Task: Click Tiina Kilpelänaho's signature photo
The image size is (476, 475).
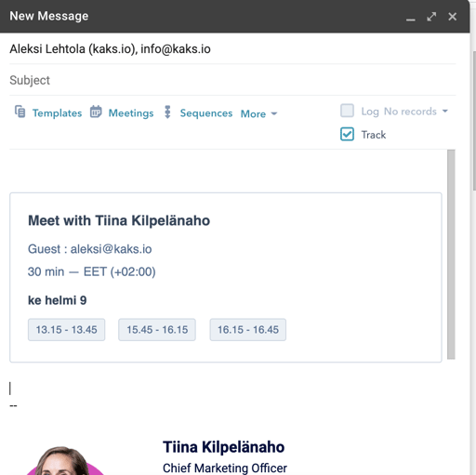Action: tap(64, 461)
